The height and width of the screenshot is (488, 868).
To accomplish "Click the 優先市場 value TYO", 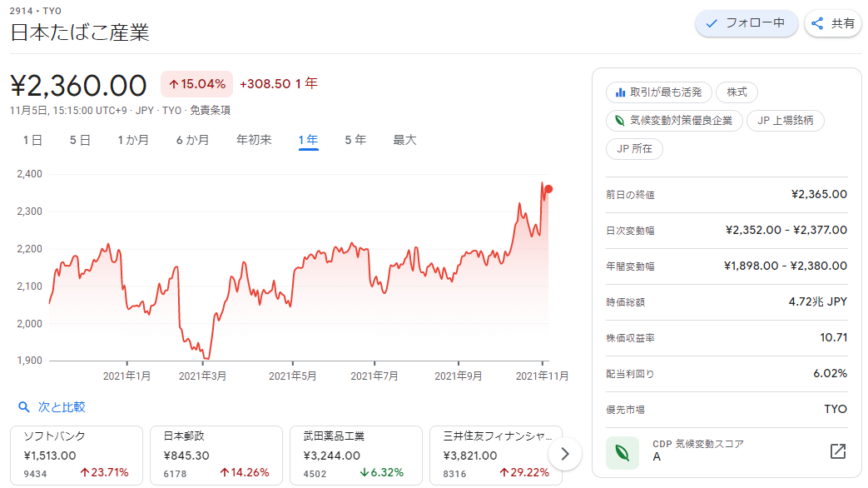I will [x=836, y=410].
